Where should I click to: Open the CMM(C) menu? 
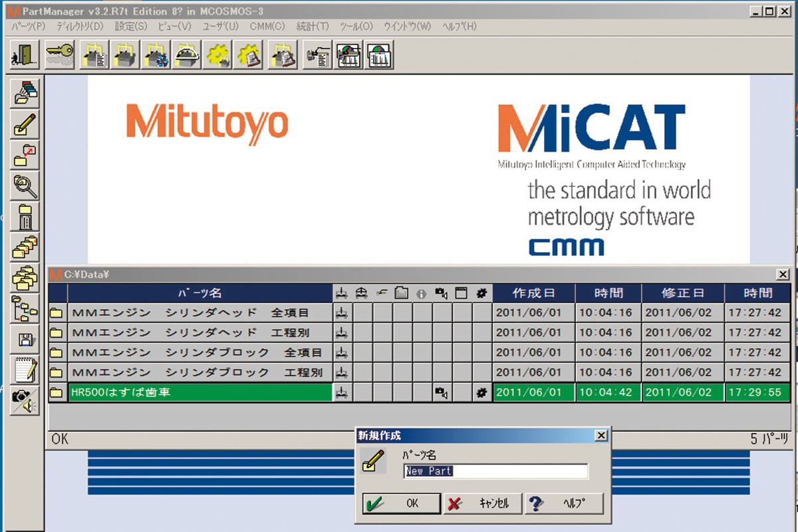[267, 27]
